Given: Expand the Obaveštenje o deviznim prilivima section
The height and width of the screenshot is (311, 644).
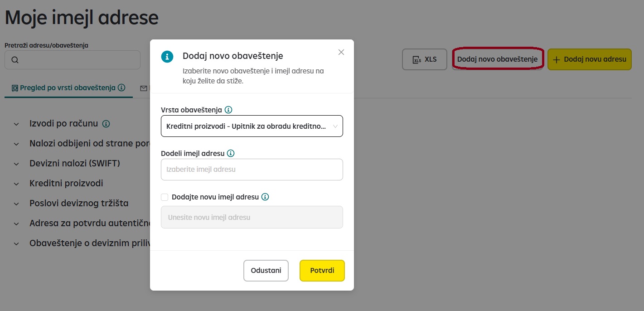Looking at the screenshot, I should [x=17, y=243].
